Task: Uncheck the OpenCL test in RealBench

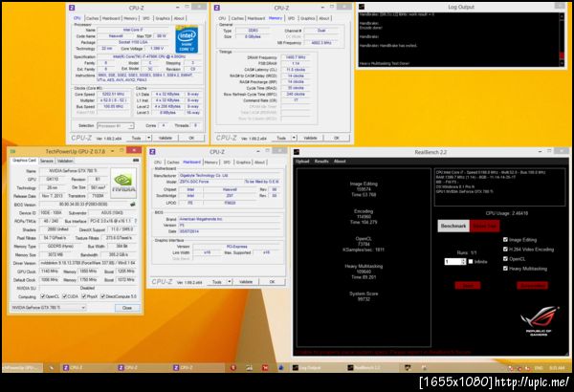Action: coord(505,258)
